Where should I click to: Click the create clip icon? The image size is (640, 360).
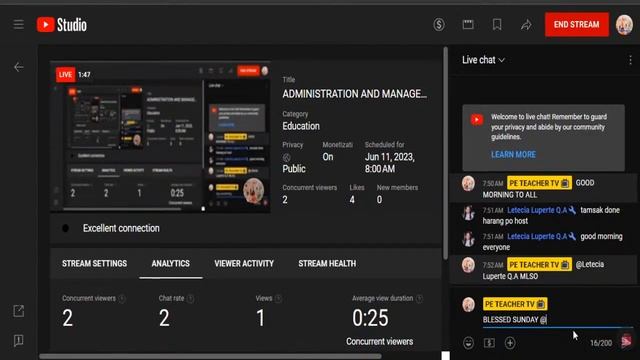[x=468, y=24]
